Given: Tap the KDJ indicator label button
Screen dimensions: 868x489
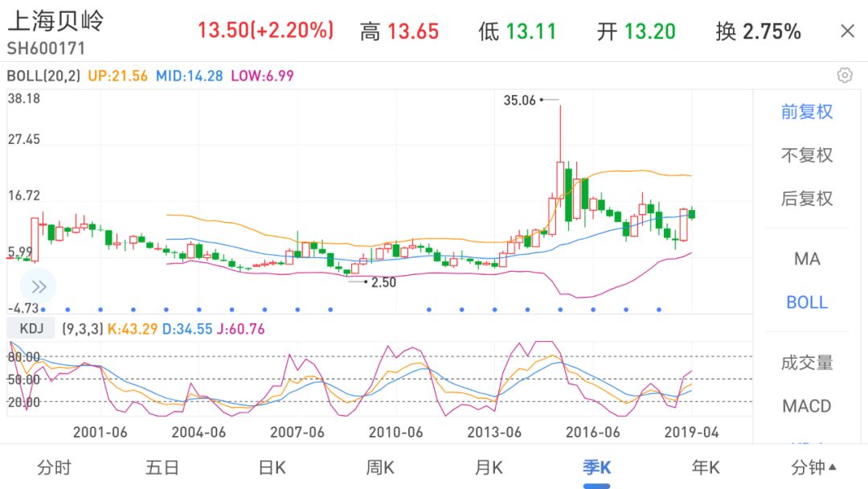Looking at the screenshot, I should [31, 328].
